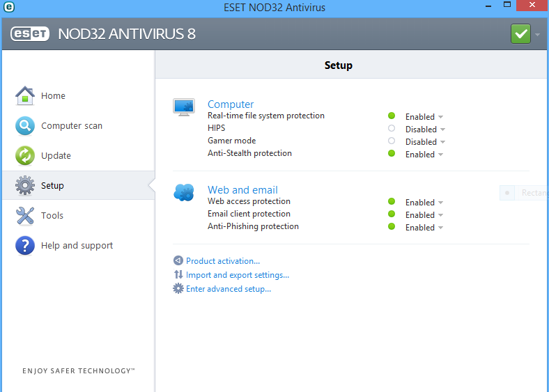The height and width of the screenshot is (392, 549).
Task: Click the advanced setup gear icon
Action: 178,288
